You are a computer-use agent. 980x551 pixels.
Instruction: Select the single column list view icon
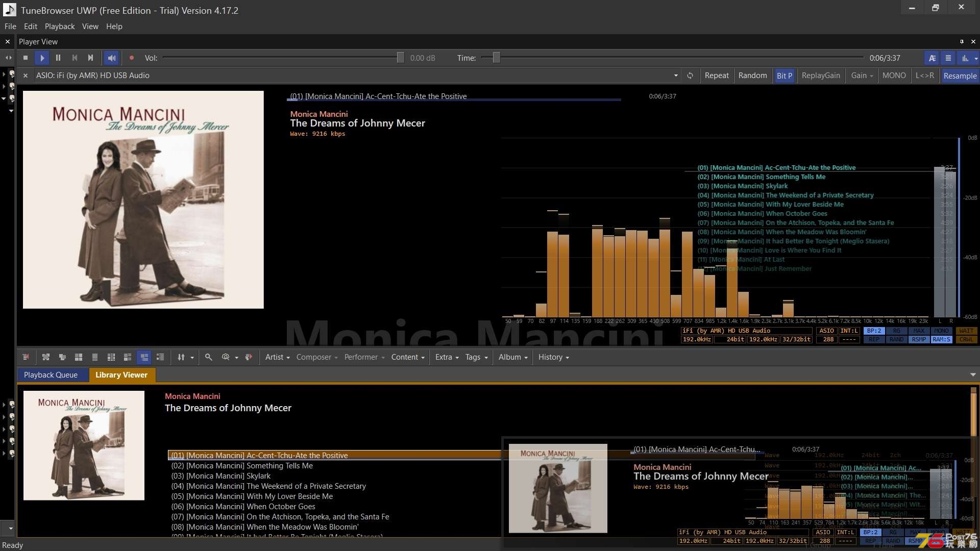[95, 357]
